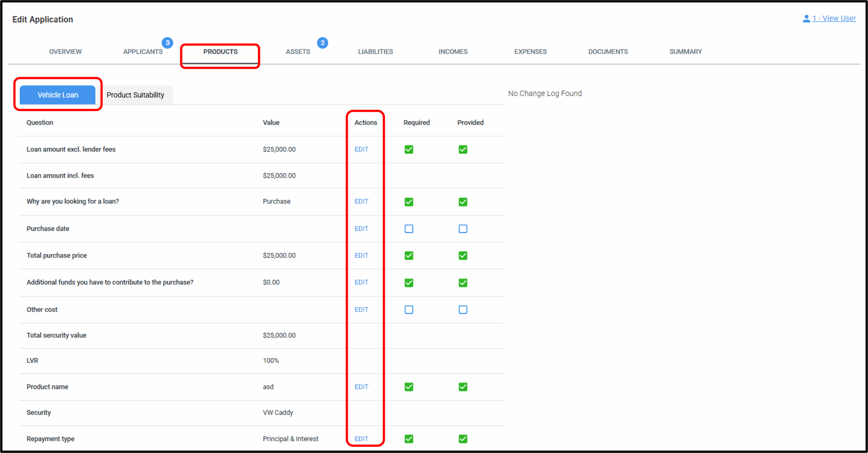Toggle Provided checkbox for Other cost
Image resolution: width=868 pixels, height=453 pixels.
[463, 310]
